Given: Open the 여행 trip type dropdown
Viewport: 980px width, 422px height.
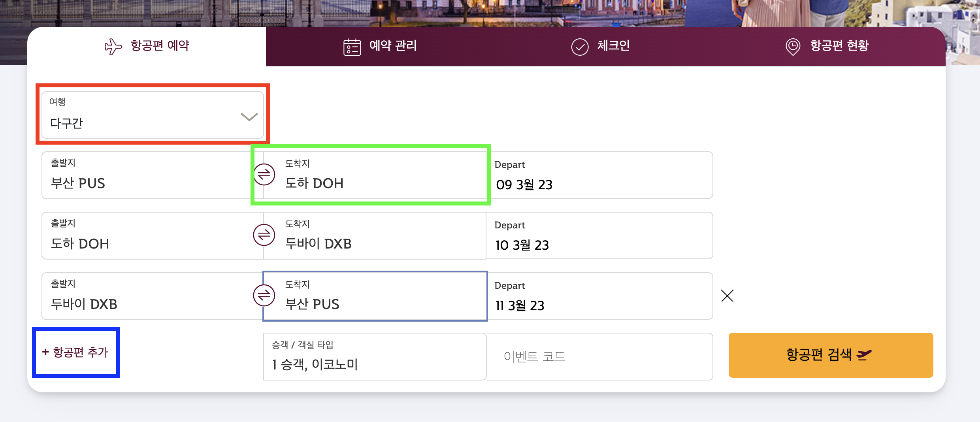Looking at the screenshot, I should tap(152, 115).
